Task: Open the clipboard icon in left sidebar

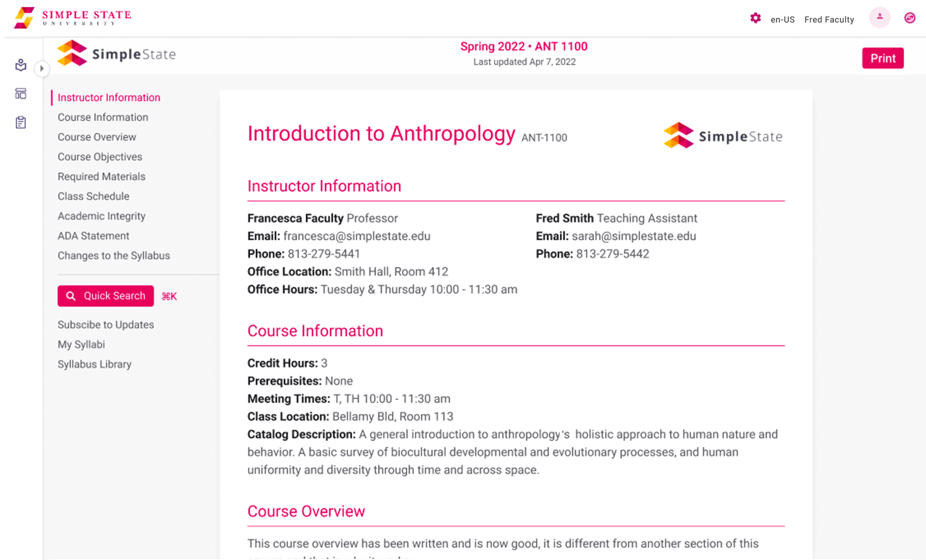Action: [21, 122]
